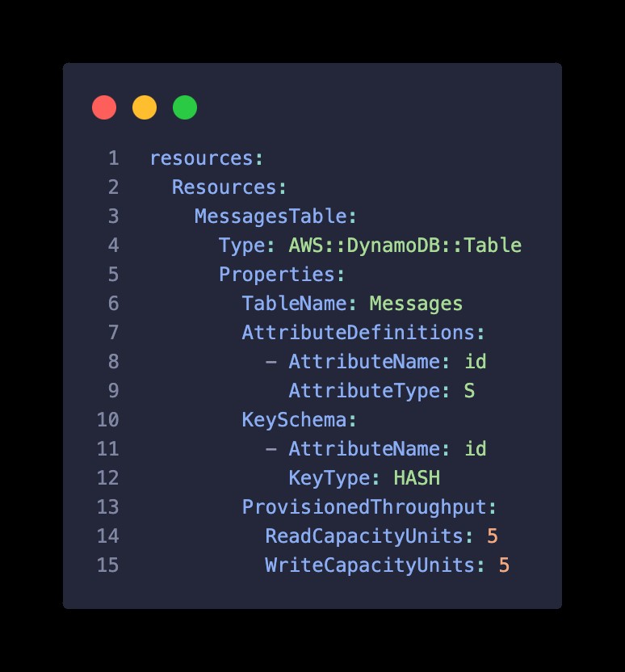The height and width of the screenshot is (672, 625).
Task: Select line number 5 in the gutter
Action: point(113,275)
